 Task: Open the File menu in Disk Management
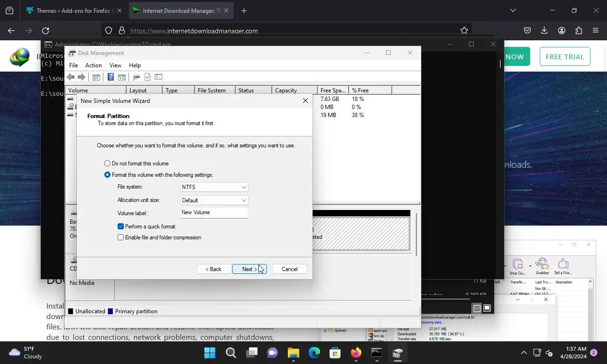74,65
